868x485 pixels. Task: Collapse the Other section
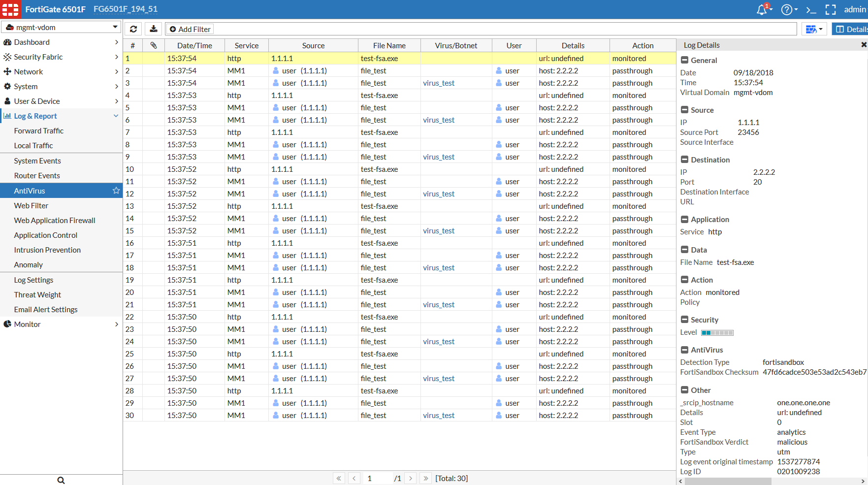tap(684, 390)
